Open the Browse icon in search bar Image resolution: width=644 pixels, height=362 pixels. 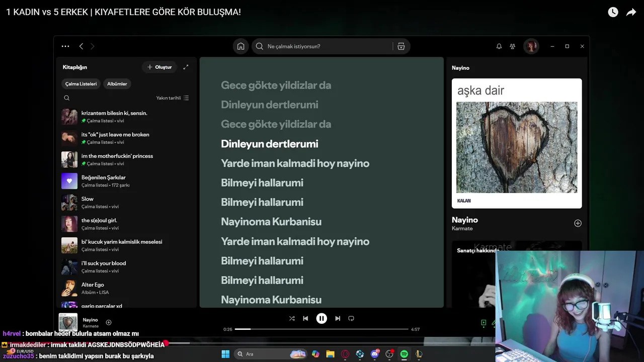pyautogui.click(x=401, y=46)
